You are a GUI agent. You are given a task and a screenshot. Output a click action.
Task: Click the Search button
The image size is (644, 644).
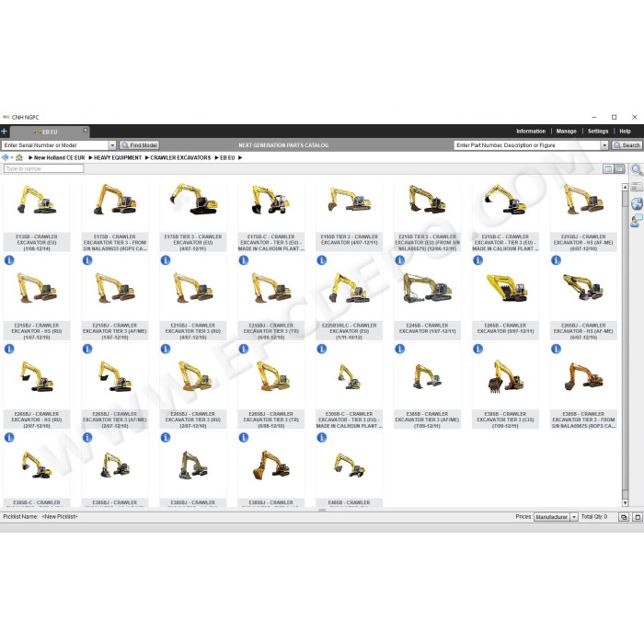point(627,145)
